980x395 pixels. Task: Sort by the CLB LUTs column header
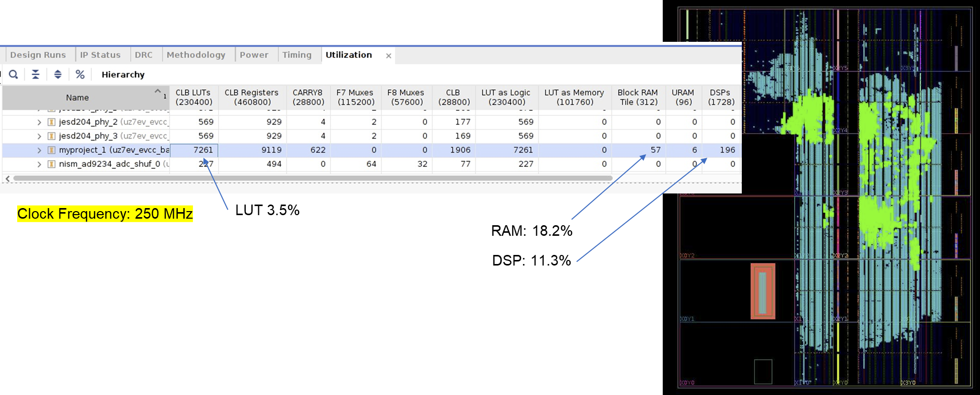point(193,97)
